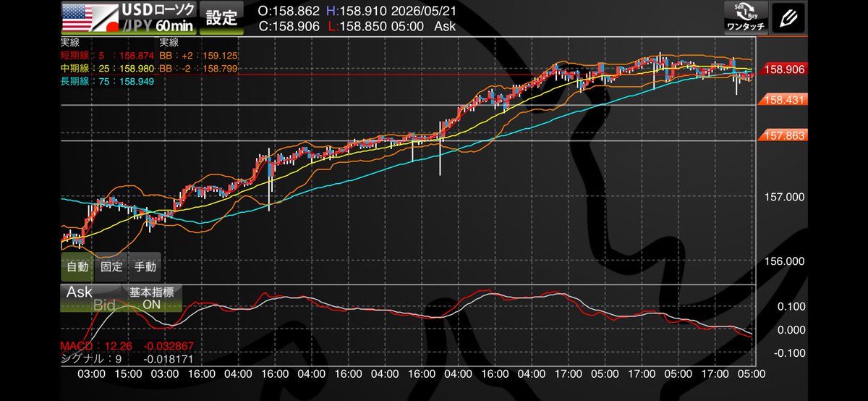Switch scale mode to 自動
Viewport: 868px width, 401px height.
[x=77, y=266]
